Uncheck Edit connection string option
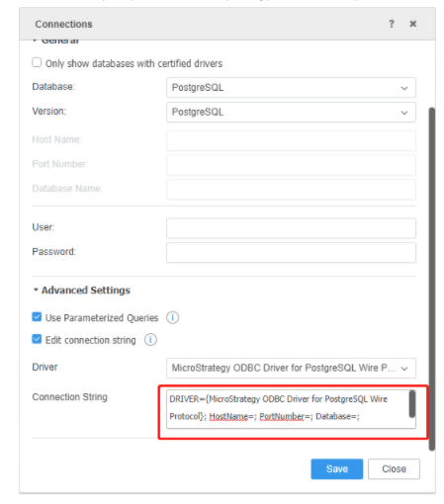The height and width of the screenshot is (504, 444). click(37, 339)
